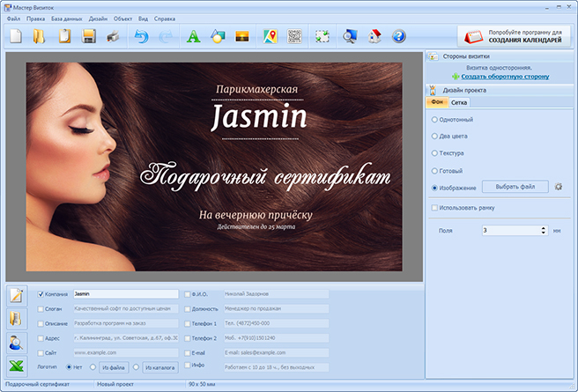This screenshot has width=578, height=392.
Task: Open the Справка menu
Action: tap(165, 18)
